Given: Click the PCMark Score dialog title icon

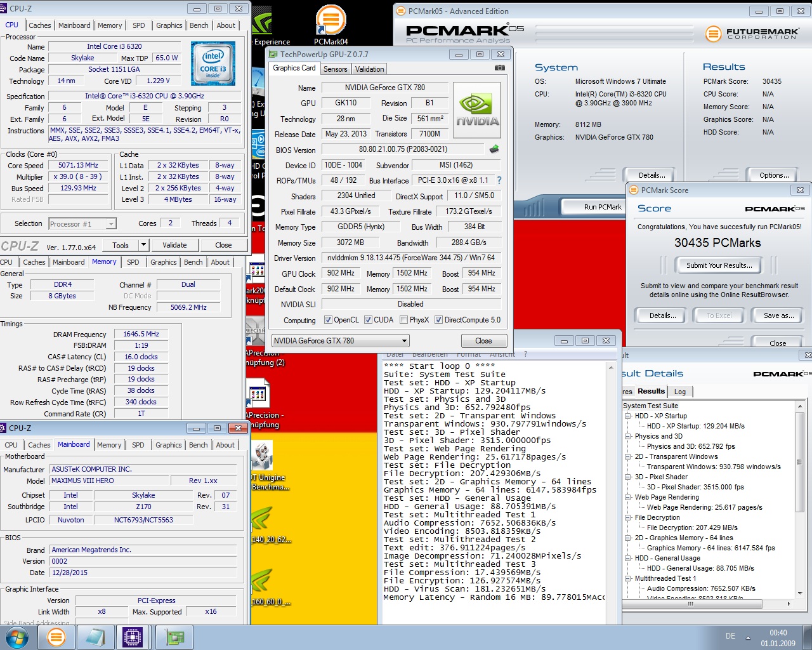Looking at the screenshot, I should [x=633, y=190].
